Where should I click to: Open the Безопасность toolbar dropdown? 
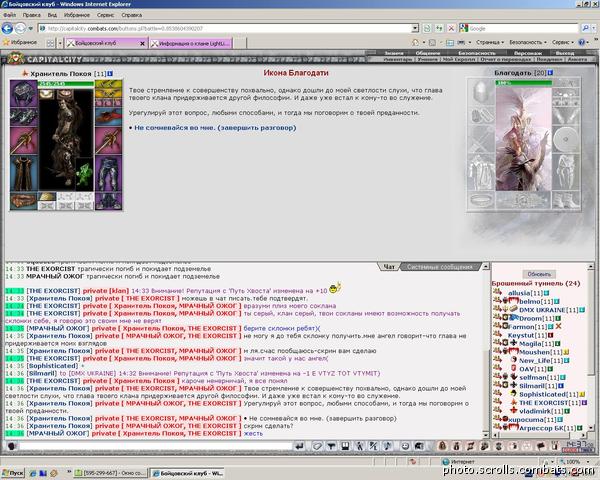(528, 42)
